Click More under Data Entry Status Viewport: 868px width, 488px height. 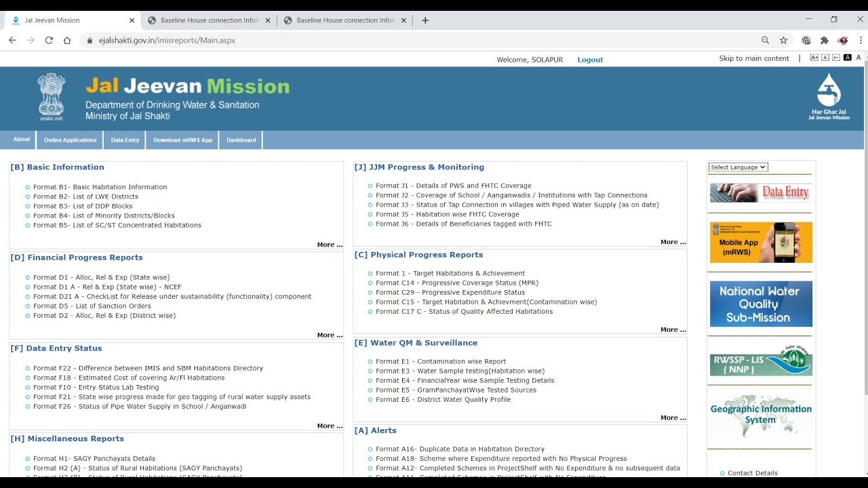point(330,426)
